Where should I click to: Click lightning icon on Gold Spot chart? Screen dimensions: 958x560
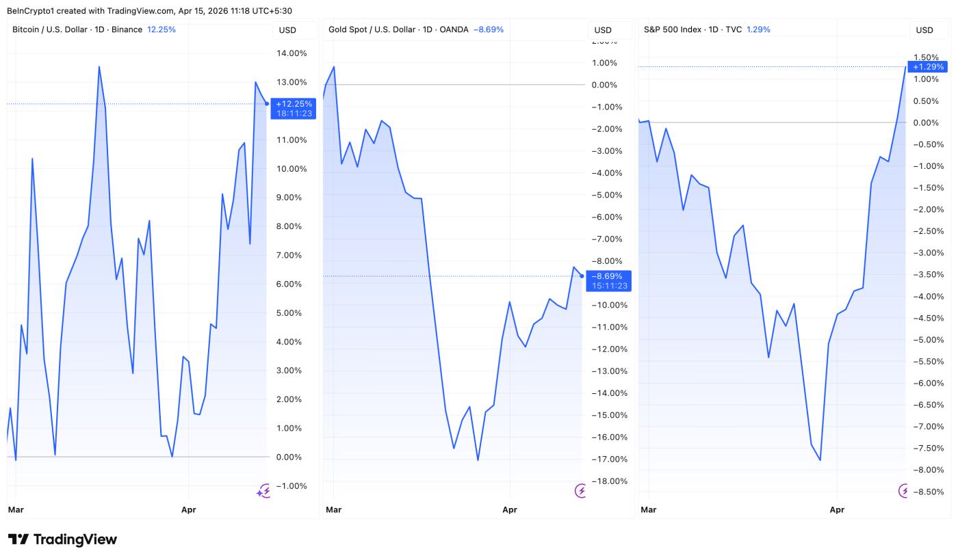(580, 490)
